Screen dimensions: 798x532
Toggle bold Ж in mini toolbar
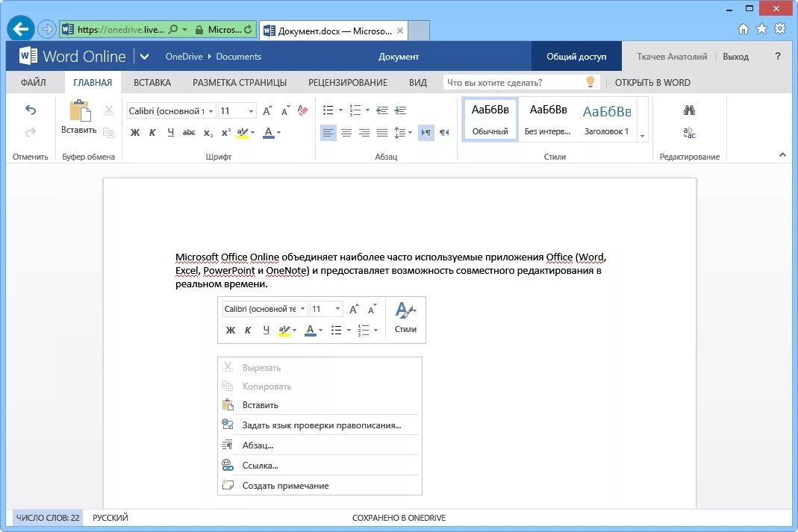(x=231, y=330)
